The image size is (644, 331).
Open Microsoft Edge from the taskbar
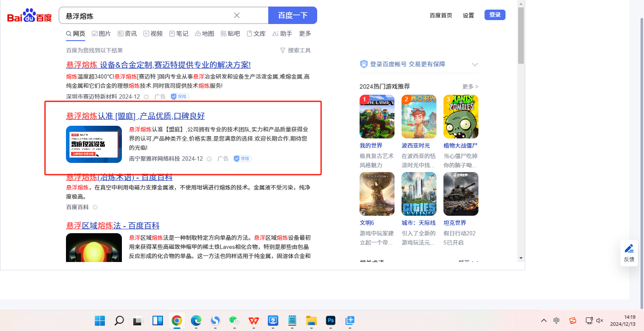196,321
